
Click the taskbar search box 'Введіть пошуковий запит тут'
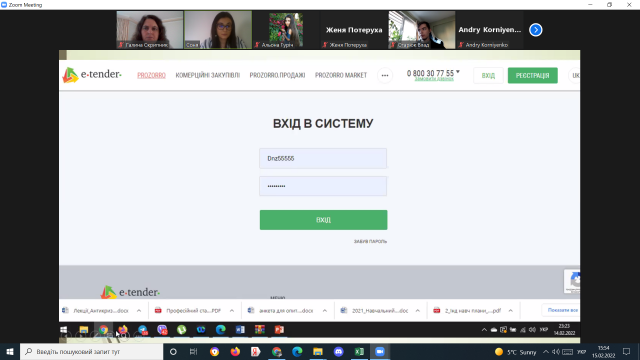pyautogui.click(x=91, y=351)
